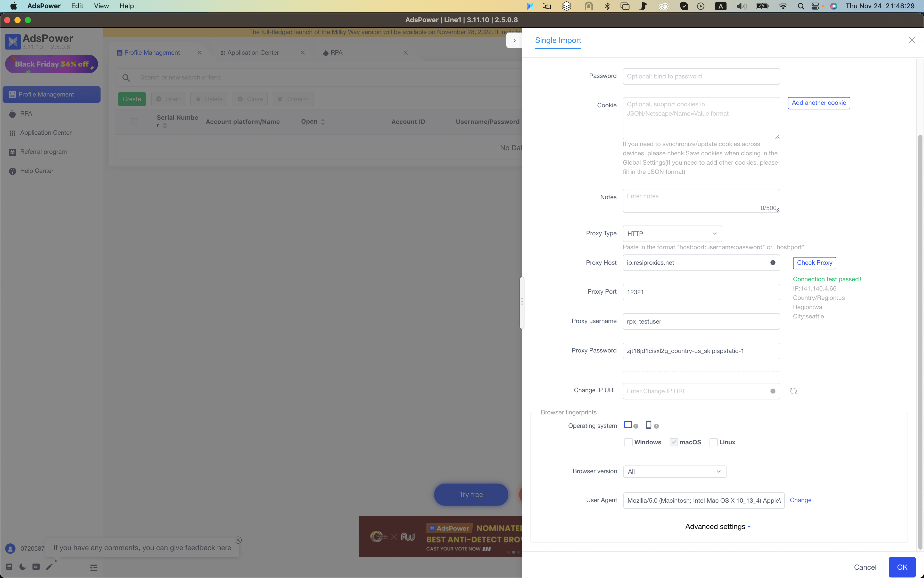Click the EN language icon
The width and height of the screenshot is (924, 578).
(x=36, y=567)
